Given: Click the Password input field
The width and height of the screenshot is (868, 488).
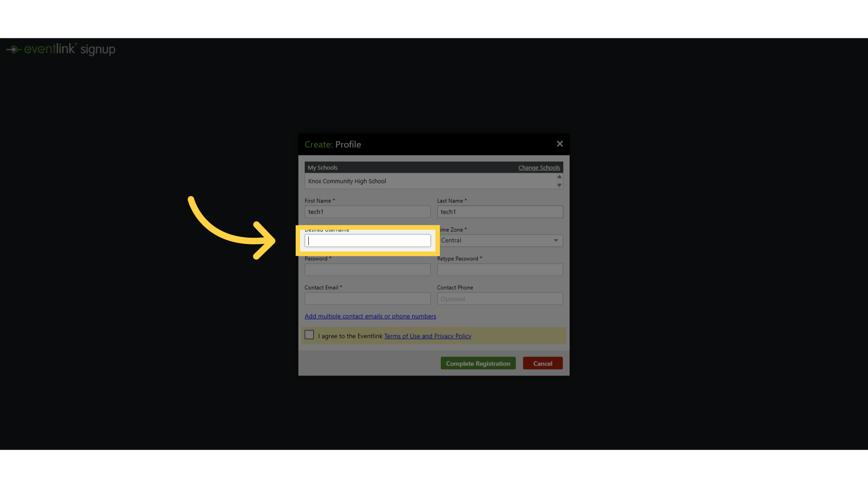Looking at the screenshot, I should (368, 270).
